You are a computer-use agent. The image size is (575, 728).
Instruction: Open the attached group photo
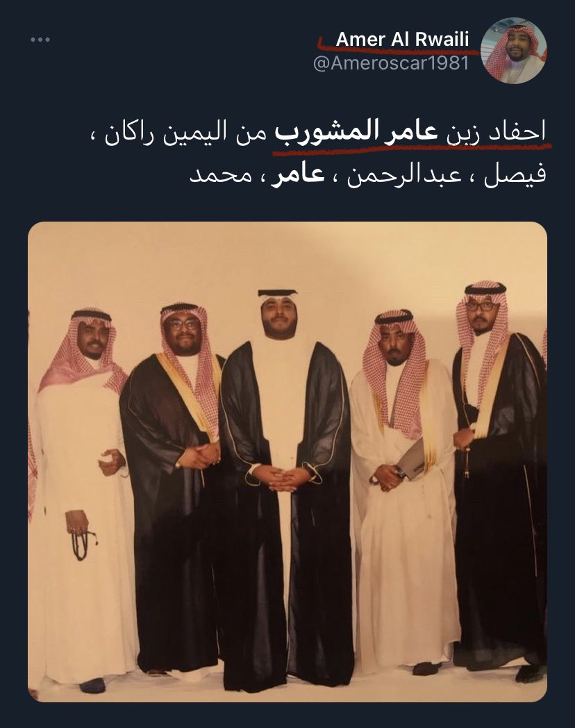287,461
